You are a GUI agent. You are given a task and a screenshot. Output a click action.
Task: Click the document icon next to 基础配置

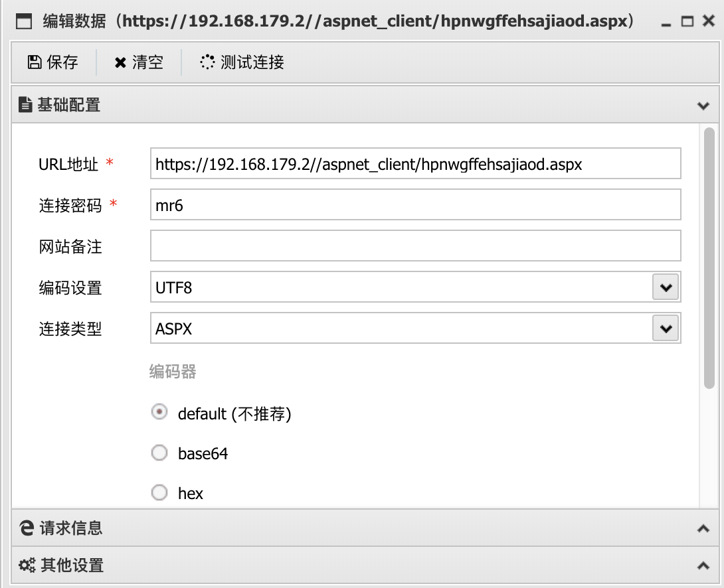pyautogui.click(x=25, y=105)
